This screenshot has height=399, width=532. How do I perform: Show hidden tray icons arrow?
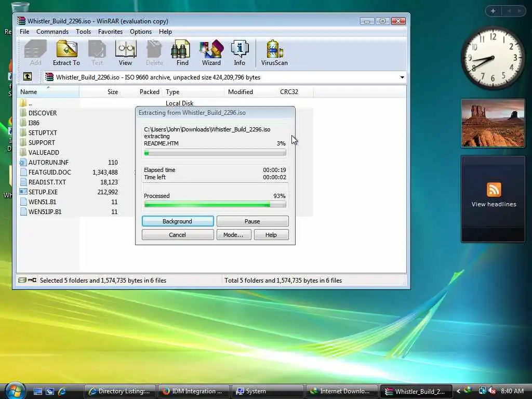point(458,391)
